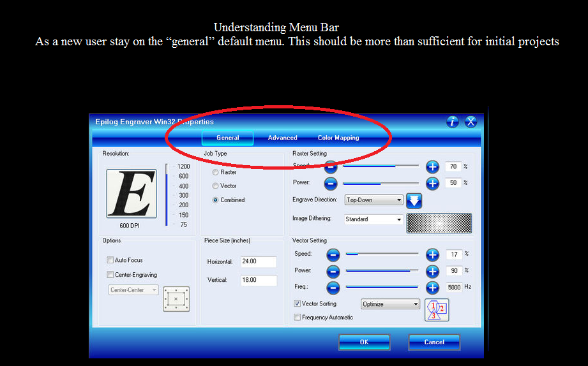Image resolution: width=588 pixels, height=366 pixels.
Task: Decrease Vector Power with the minus button
Action: (x=333, y=271)
